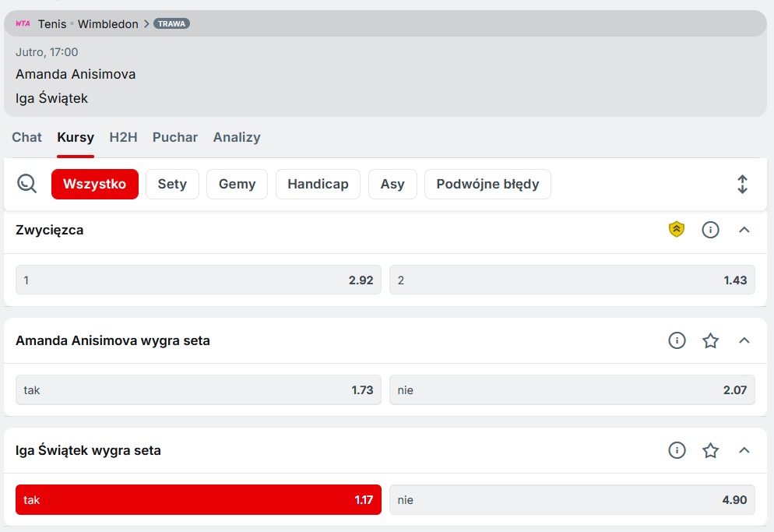774x532 pixels.
Task: Collapse the Zwycięzca market section
Action: click(x=744, y=230)
